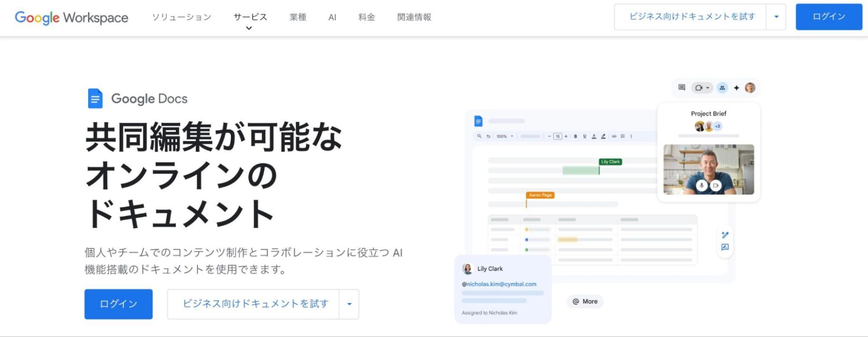Click the font size 15 field
Screen dimensions: 868x337
(x=558, y=136)
